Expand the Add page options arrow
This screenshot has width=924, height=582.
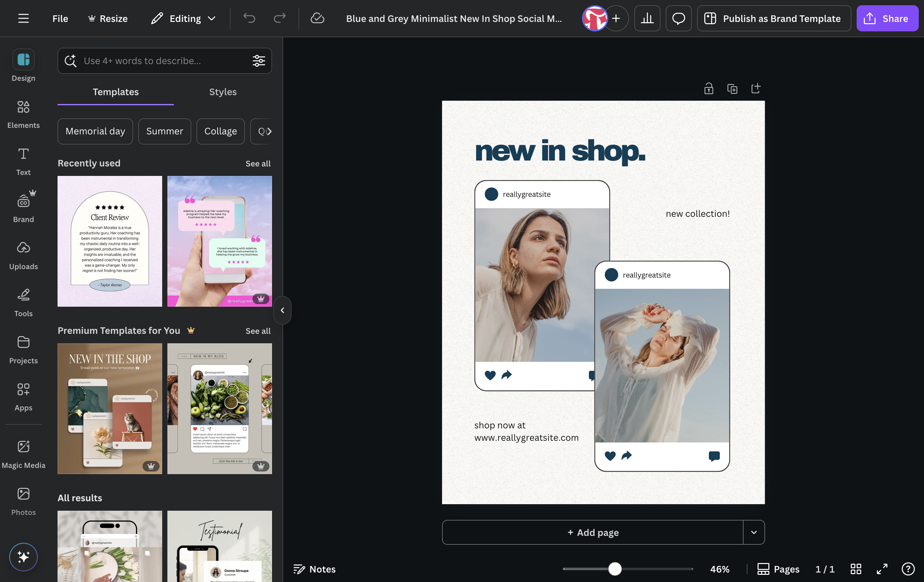click(x=754, y=532)
